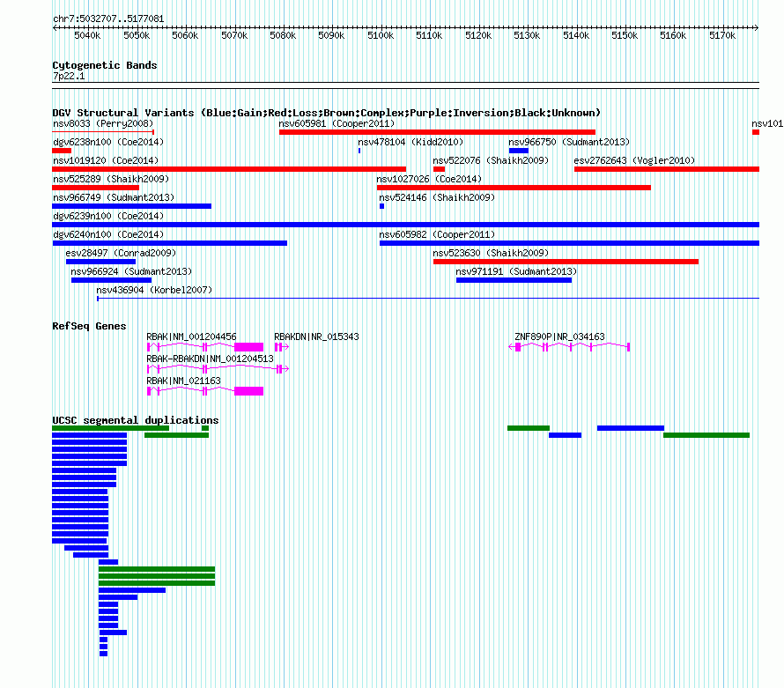Click the 7p22.1 cytogenetic band label
784x688 pixels.
coord(69,76)
